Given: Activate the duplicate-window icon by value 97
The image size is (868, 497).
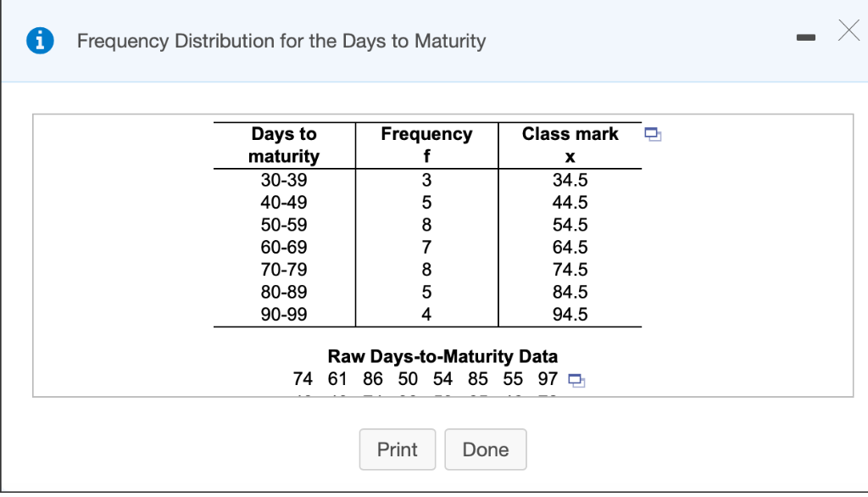Looking at the screenshot, I should 577,382.
